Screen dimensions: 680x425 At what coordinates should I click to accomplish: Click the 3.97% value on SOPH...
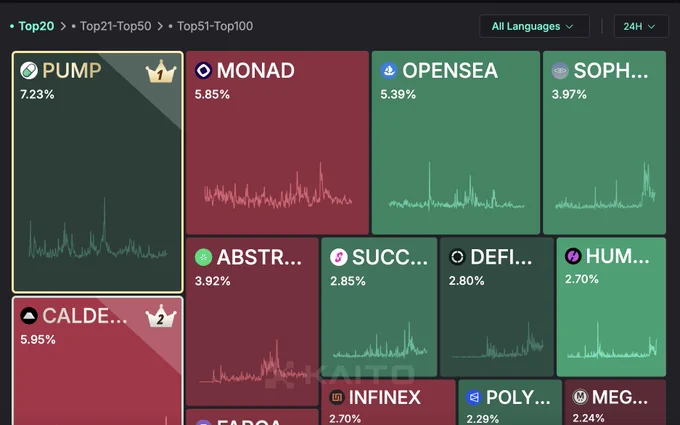tap(569, 95)
